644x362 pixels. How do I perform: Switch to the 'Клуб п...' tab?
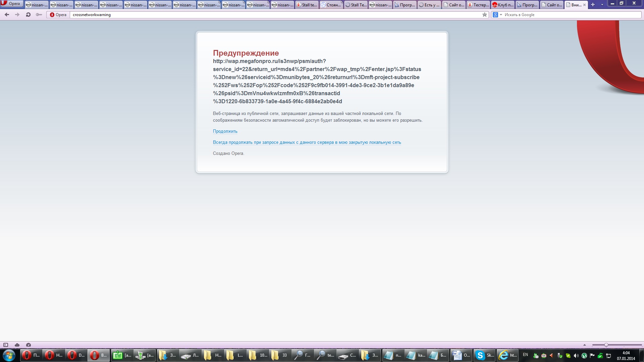click(502, 5)
